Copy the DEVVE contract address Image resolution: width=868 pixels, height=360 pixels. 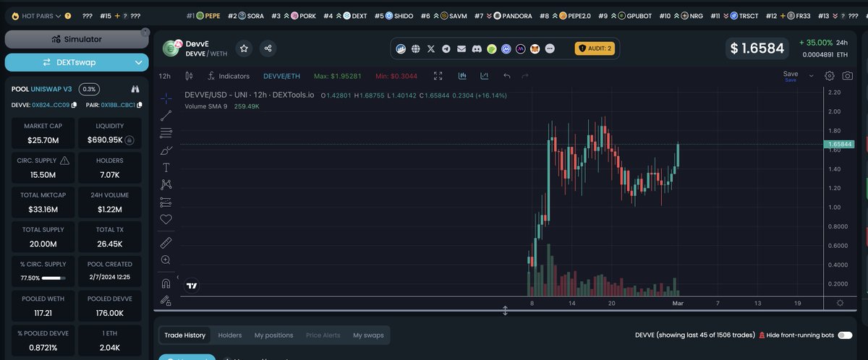tap(74, 105)
